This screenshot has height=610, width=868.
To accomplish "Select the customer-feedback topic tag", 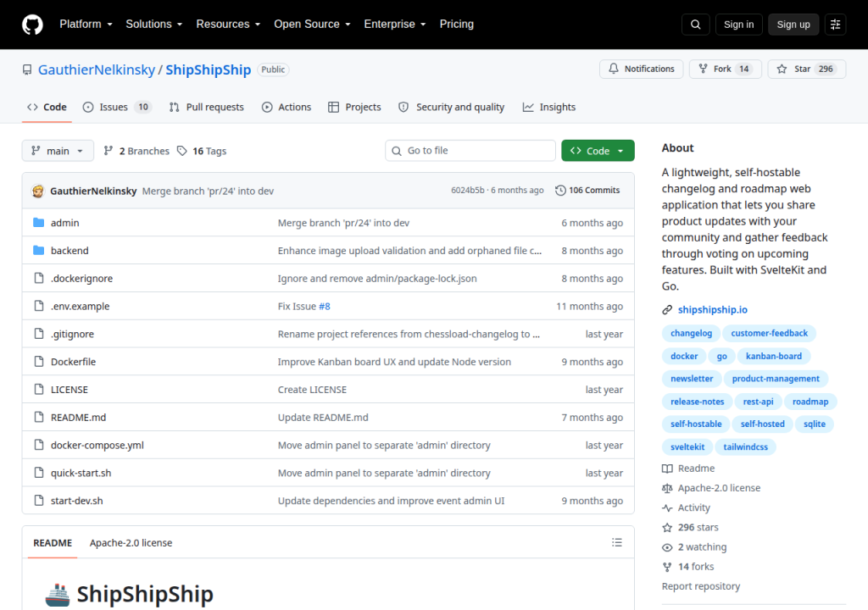I will [x=769, y=333].
